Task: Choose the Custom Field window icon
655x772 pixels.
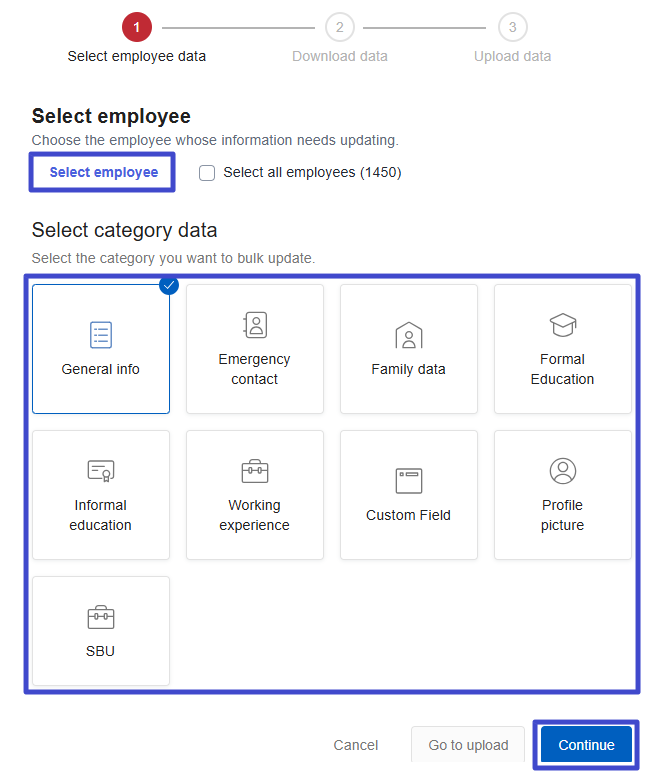Action: (408, 481)
